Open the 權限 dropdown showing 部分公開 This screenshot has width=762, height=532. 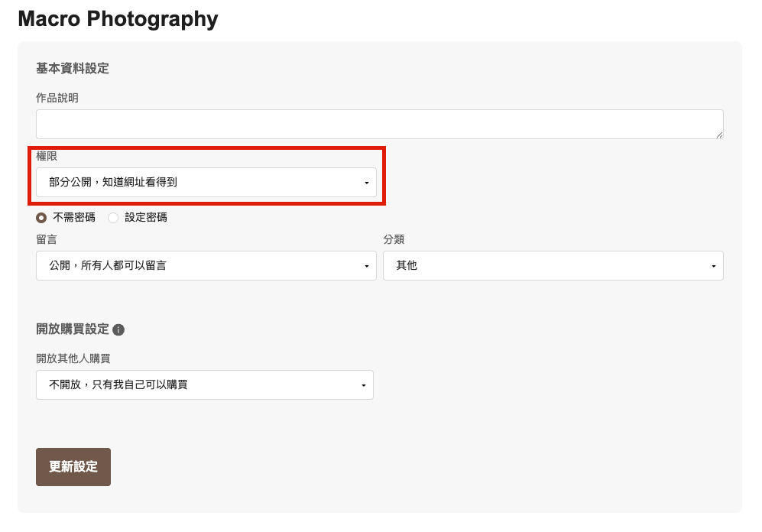tap(206, 183)
